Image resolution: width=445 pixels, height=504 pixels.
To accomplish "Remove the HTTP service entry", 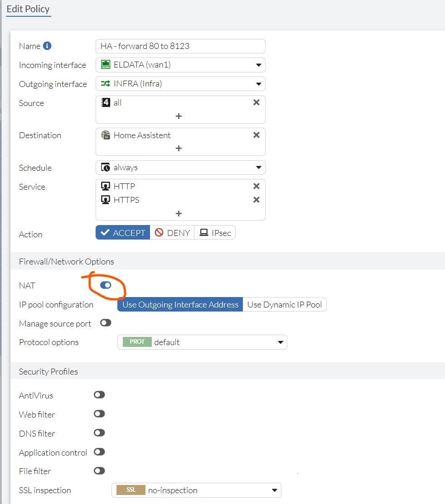I will [256, 186].
